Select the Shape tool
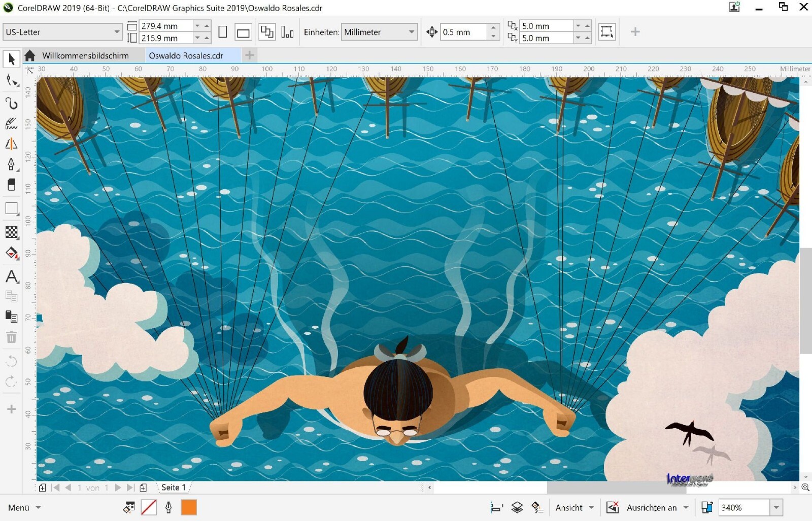Viewport: 812px width, 521px height. click(11, 80)
